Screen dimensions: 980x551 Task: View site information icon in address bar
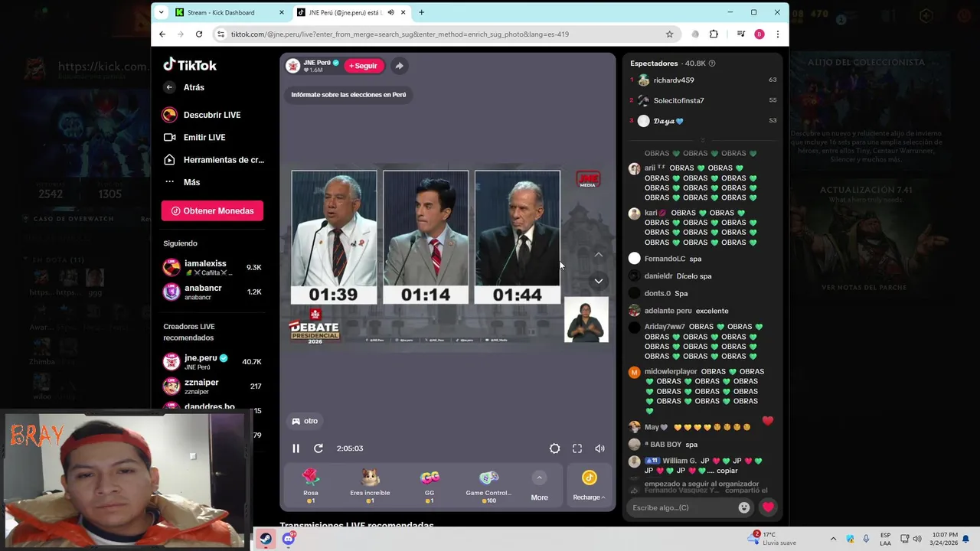pyautogui.click(x=221, y=34)
